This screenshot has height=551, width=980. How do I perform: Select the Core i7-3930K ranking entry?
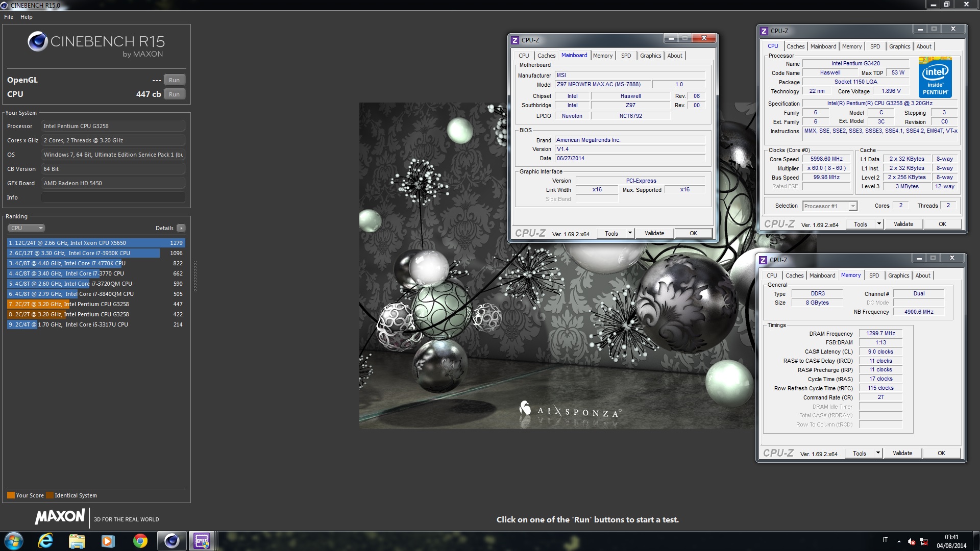click(96, 253)
